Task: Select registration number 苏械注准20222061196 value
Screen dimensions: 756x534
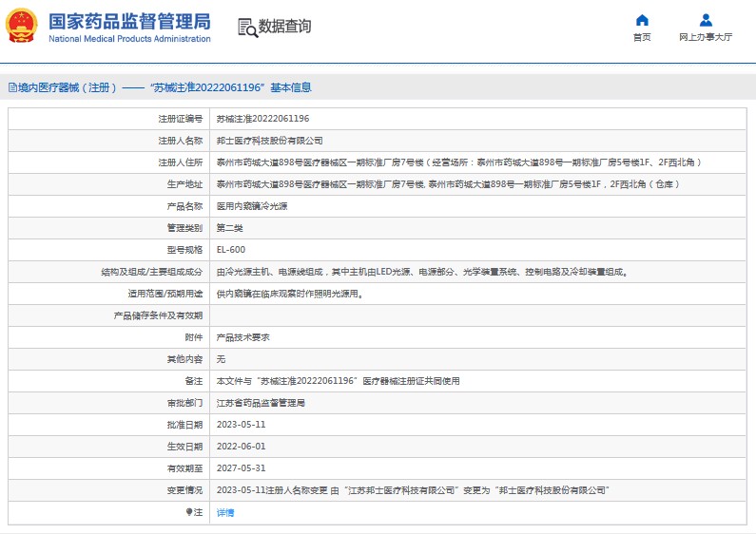Action: click(x=262, y=119)
